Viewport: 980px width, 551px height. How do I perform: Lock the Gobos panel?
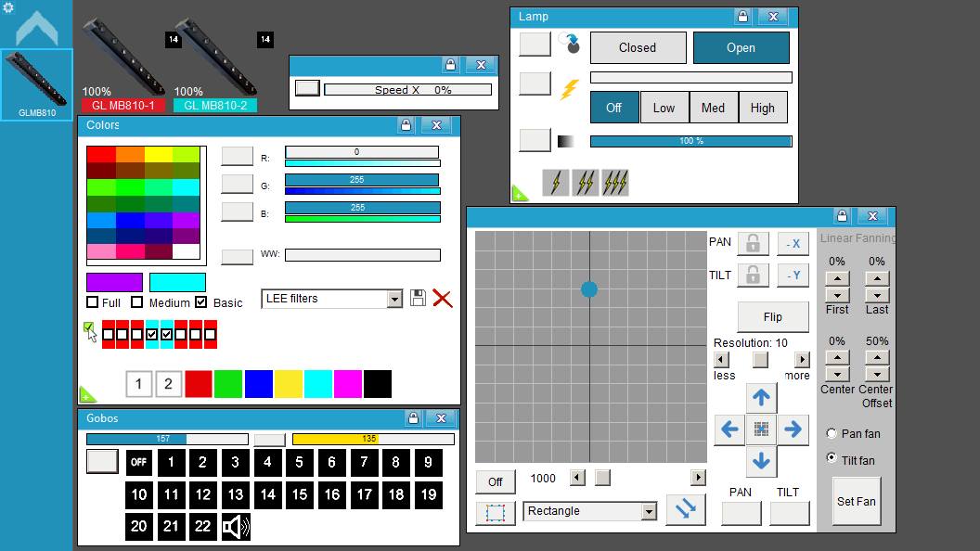point(413,418)
